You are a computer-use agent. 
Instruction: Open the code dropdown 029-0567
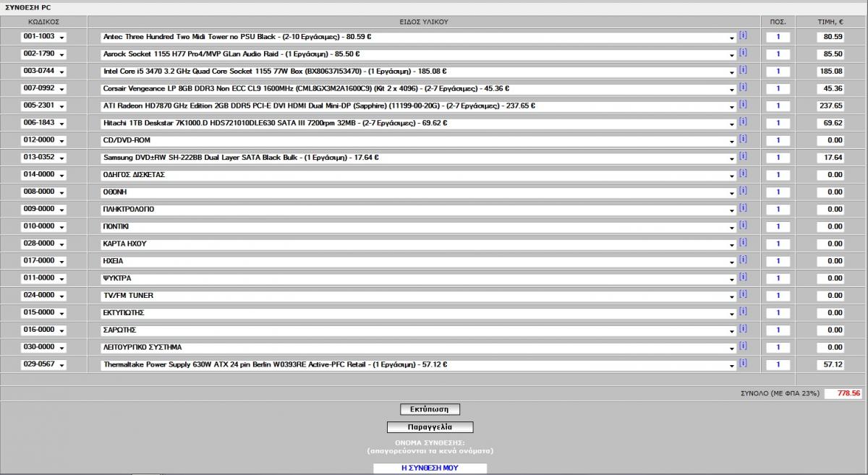pos(43,365)
